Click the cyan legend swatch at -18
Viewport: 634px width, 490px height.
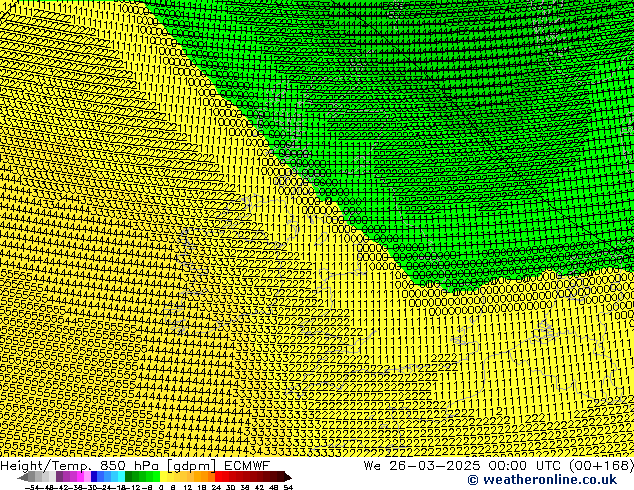121,477
